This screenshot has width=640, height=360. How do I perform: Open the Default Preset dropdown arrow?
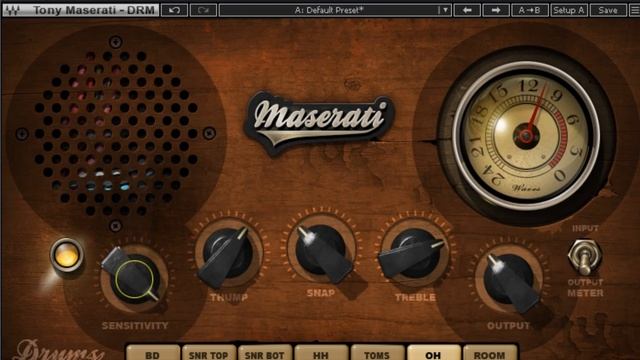pos(445,10)
